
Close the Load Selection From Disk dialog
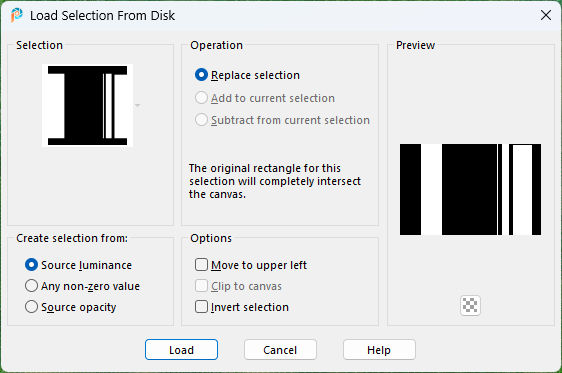point(546,15)
